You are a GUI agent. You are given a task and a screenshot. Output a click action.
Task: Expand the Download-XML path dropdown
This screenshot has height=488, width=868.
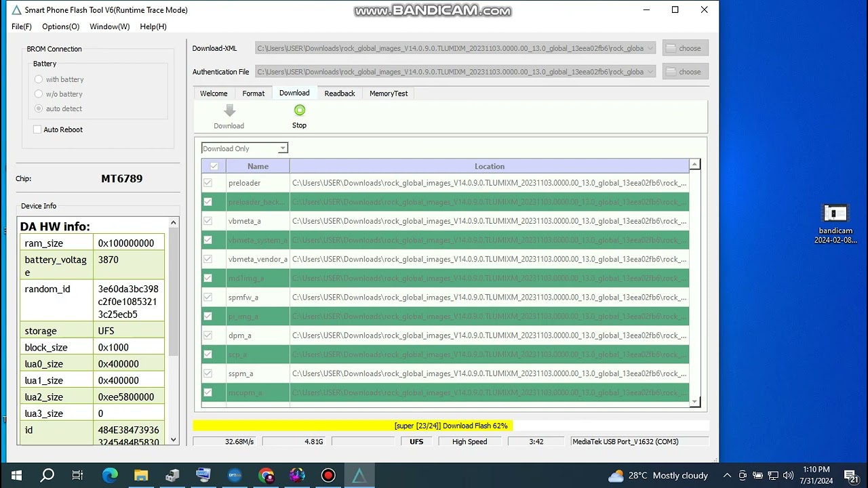coord(651,48)
